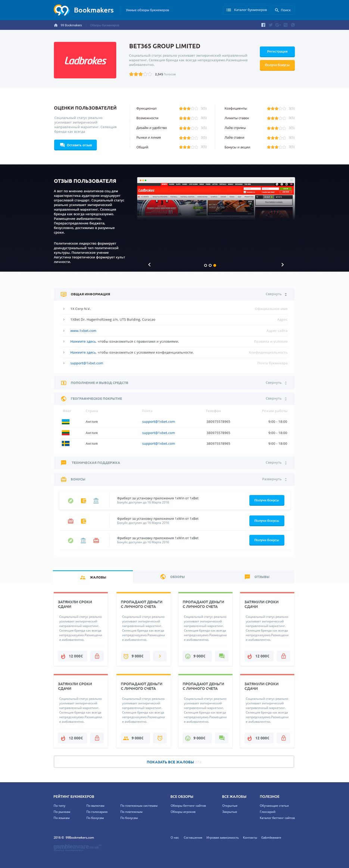
Task: Select the orange active carousel dot
Action: coord(215,265)
